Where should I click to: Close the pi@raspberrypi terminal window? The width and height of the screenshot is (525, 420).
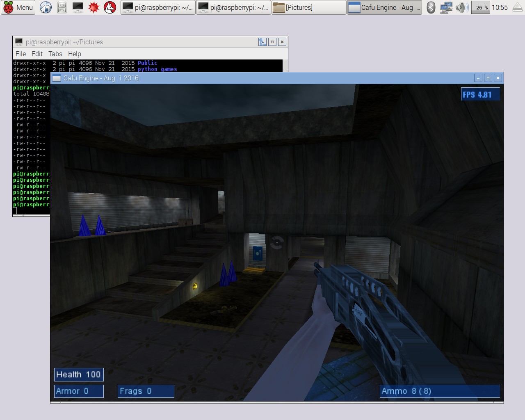(282, 42)
